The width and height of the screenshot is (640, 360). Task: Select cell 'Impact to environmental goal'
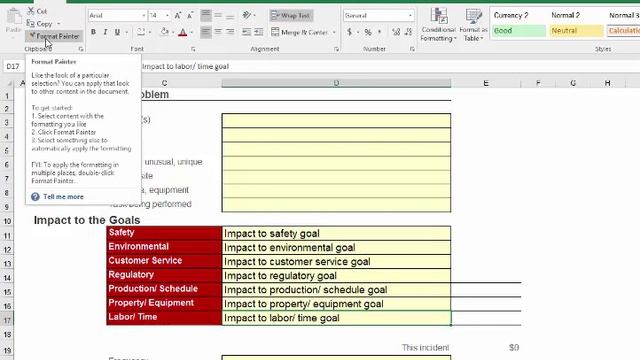[x=336, y=247]
